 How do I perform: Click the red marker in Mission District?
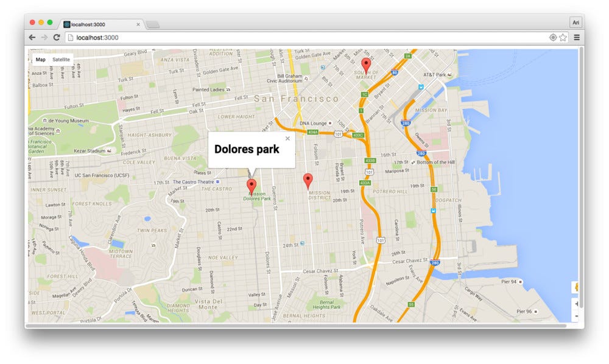point(308,181)
